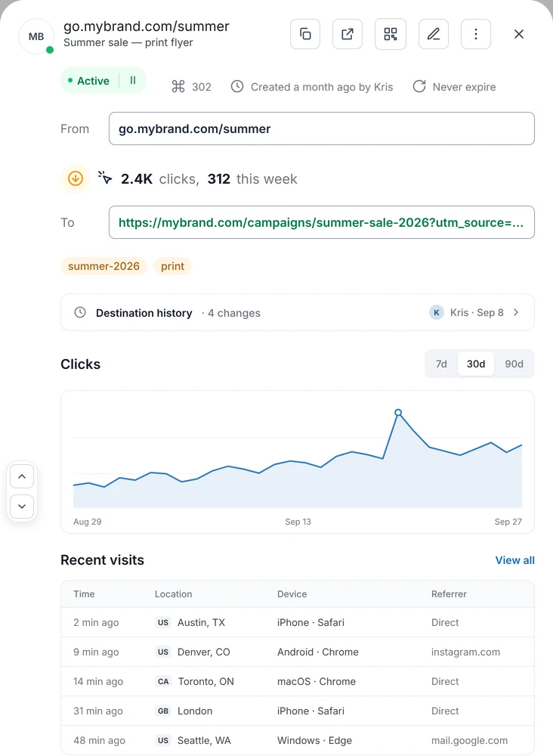Viewport: 553px width, 756px height.
Task: Click the clock icon beside Created
Action: pyautogui.click(x=237, y=87)
